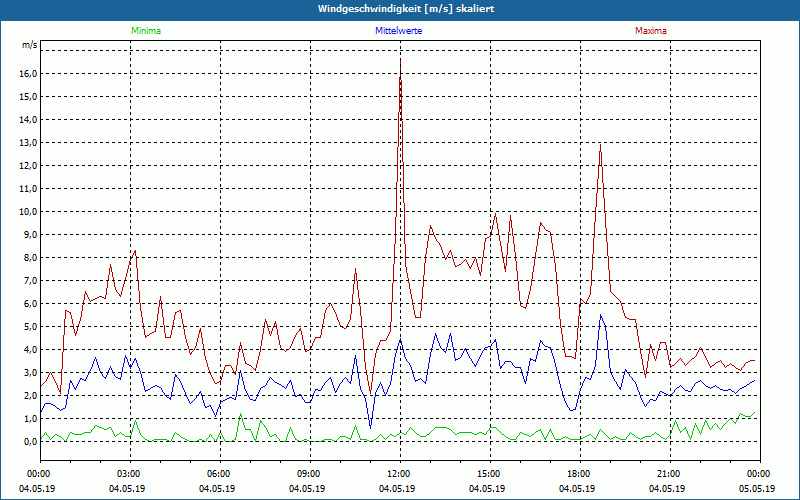Click the 1,0 y-axis label
800x500 pixels.
click(x=31, y=418)
